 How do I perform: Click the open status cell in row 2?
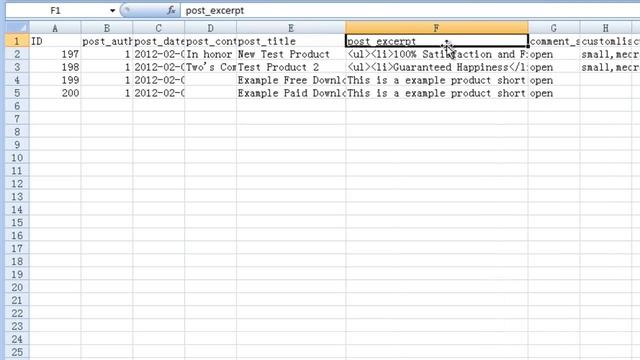554,54
